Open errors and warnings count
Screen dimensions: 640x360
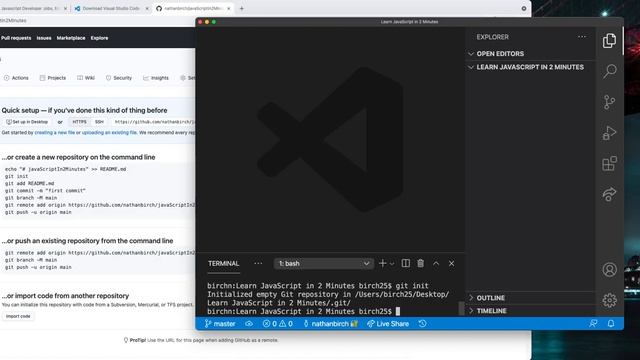click(x=278, y=324)
